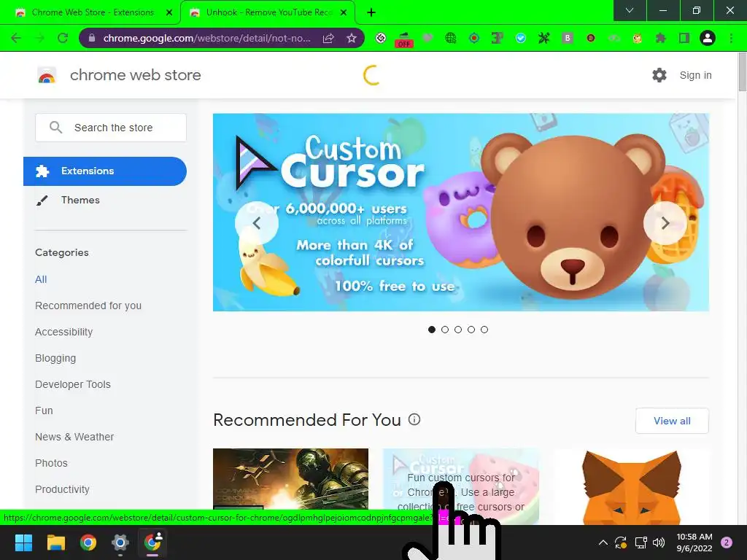The image size is (747, 560).
Task: Open Chrome from the taskbar
Action: (88, 542)
